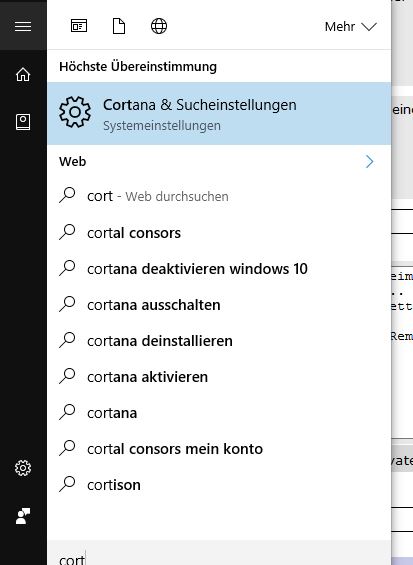Click search icon beside 'cort - Web durchsuchen'
Image resolution: width=413 pixels, height=565 pixels.
(67, 195)
